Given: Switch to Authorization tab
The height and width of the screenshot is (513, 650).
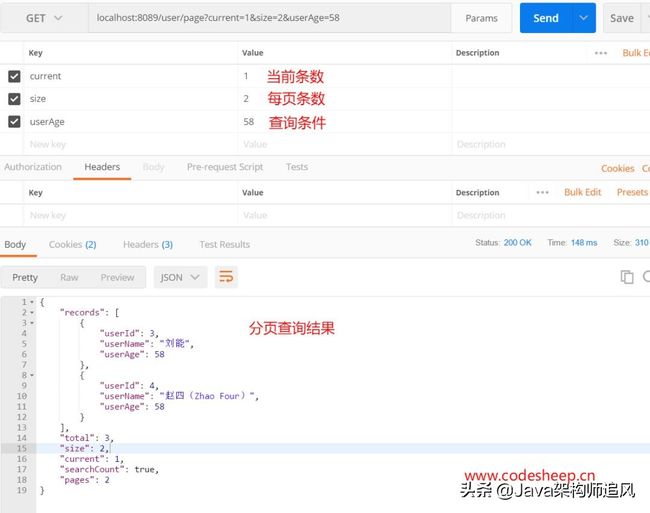Looking at the screenshot, I should [33, 167].
